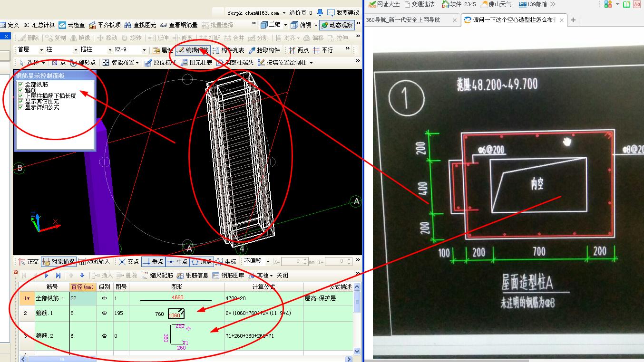
Task: Open 属性 properties panel
Action: 163,50
